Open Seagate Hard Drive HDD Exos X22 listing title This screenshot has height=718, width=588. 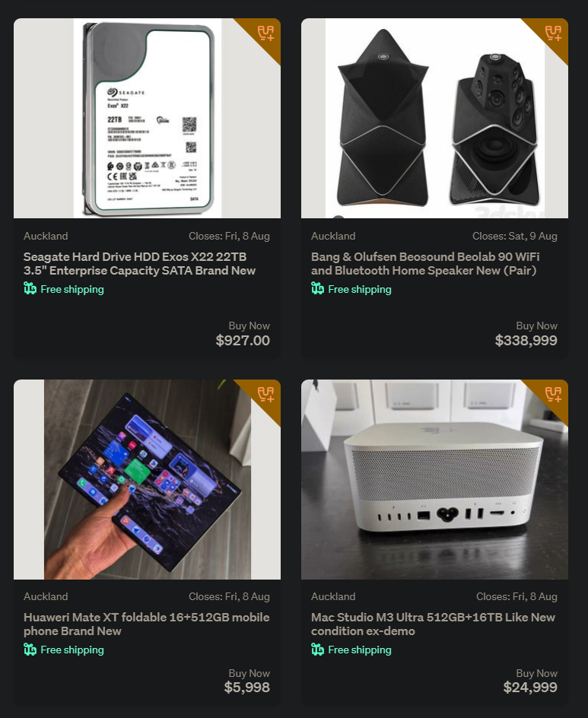140,264
